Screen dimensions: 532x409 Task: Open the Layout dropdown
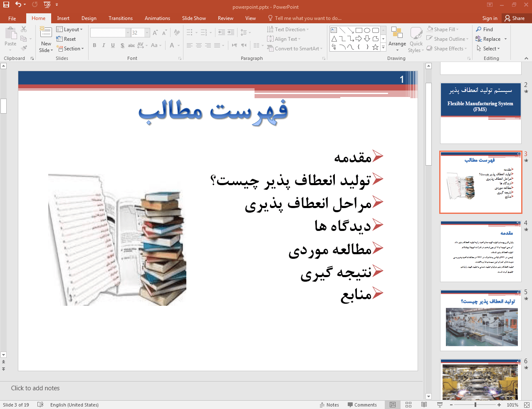coord(70,30)
